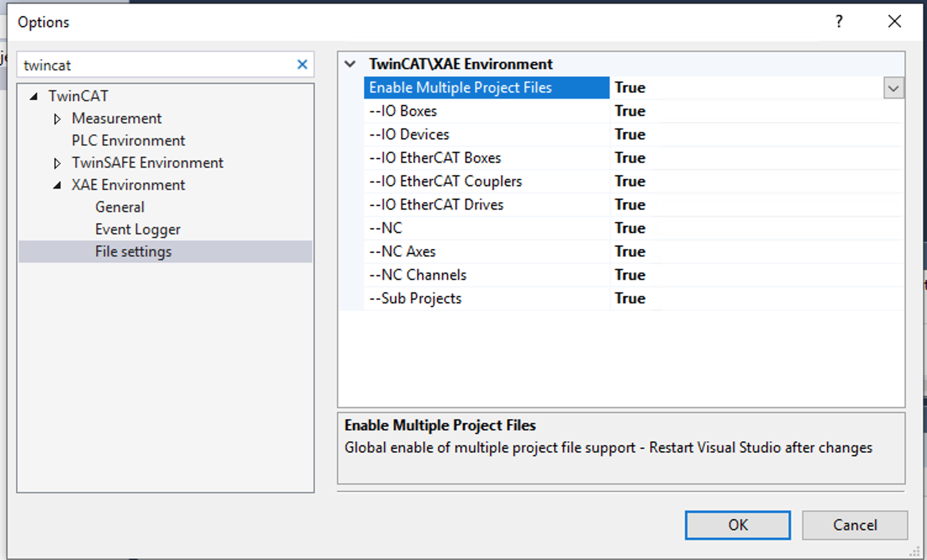Select Event Logger in the tree
Screen dimensions: 927x560
(x=137, y=229)
